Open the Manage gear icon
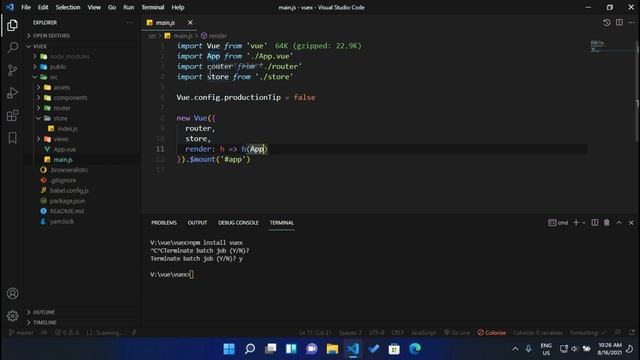The width and height of the screenshot is (640, 360). click(x=12, y=316)
